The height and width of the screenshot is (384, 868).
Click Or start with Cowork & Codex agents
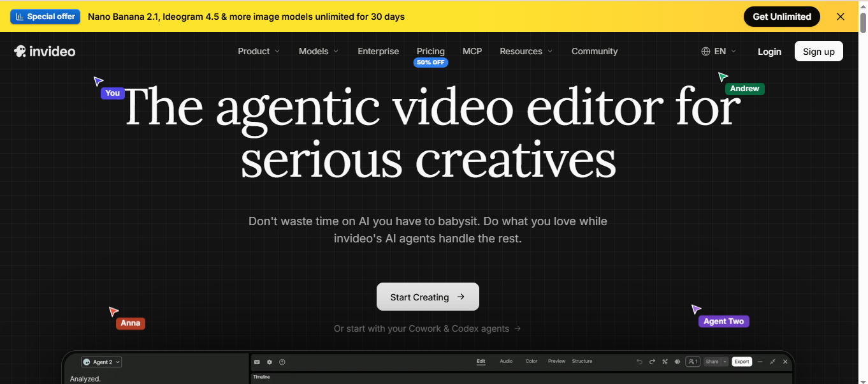point(428,329)
